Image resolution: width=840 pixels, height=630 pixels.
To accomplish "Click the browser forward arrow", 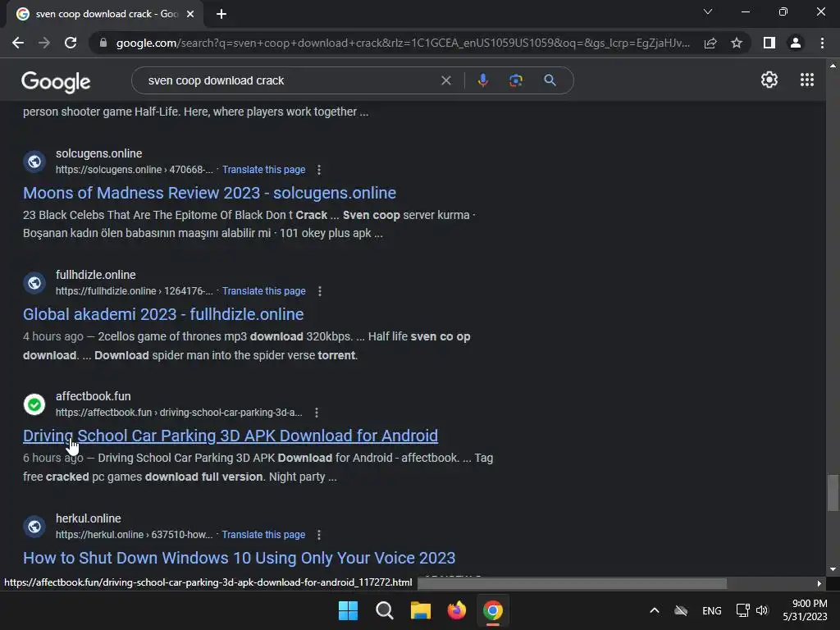I will pyautogui.click(x=44, y=43).
